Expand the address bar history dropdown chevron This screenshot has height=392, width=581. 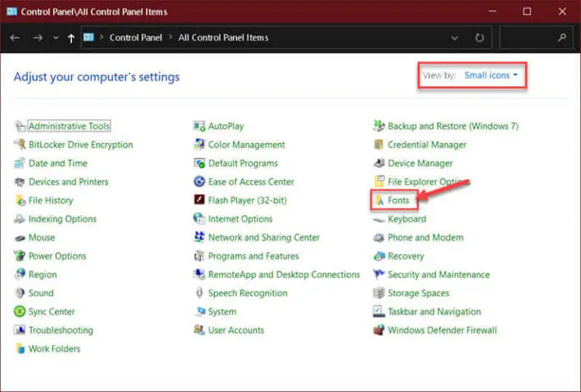click(x=455, y=38)
